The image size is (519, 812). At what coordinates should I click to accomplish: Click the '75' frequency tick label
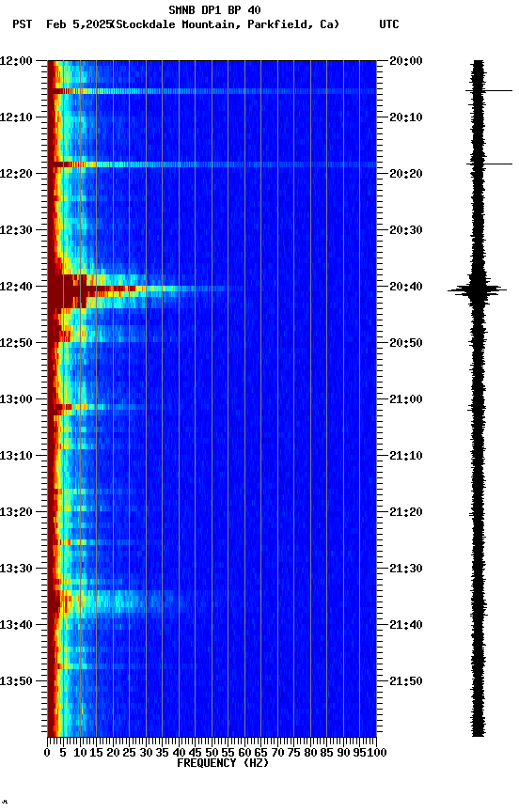[x=293, y=753]
